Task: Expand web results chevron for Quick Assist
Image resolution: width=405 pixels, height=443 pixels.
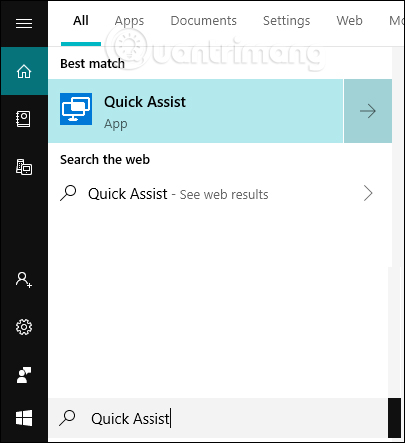Action: (x=368, y=193)
